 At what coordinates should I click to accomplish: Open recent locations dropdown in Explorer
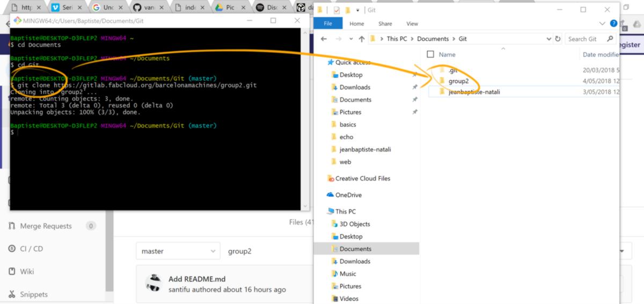(x=351, y=39)
